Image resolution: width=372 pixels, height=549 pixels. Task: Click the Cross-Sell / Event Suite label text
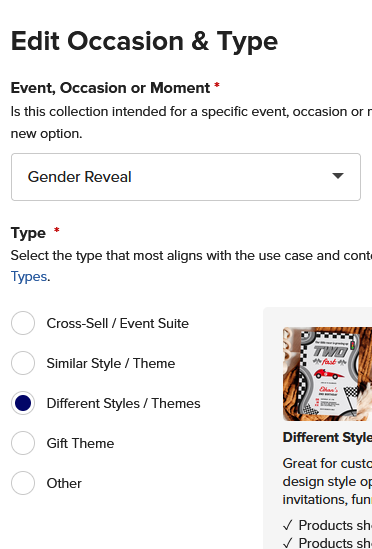pyautogui.click(x=118, y=323)
